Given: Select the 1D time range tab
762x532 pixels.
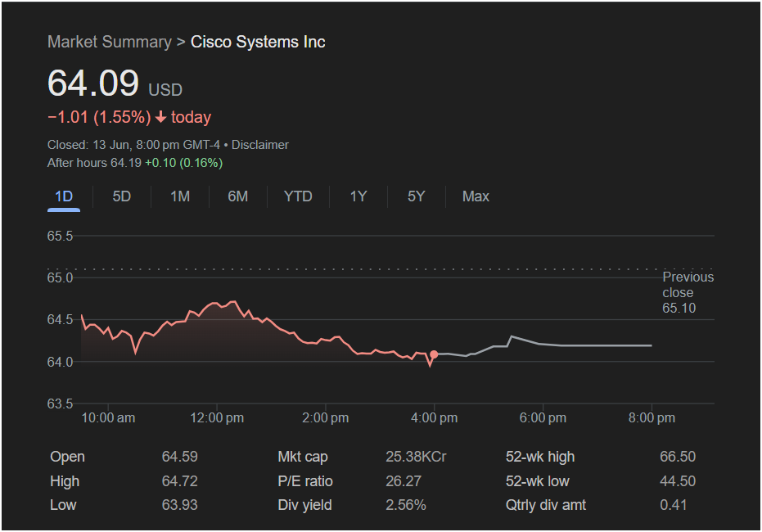Looking at the screenshot, I should tap(64, 196).
